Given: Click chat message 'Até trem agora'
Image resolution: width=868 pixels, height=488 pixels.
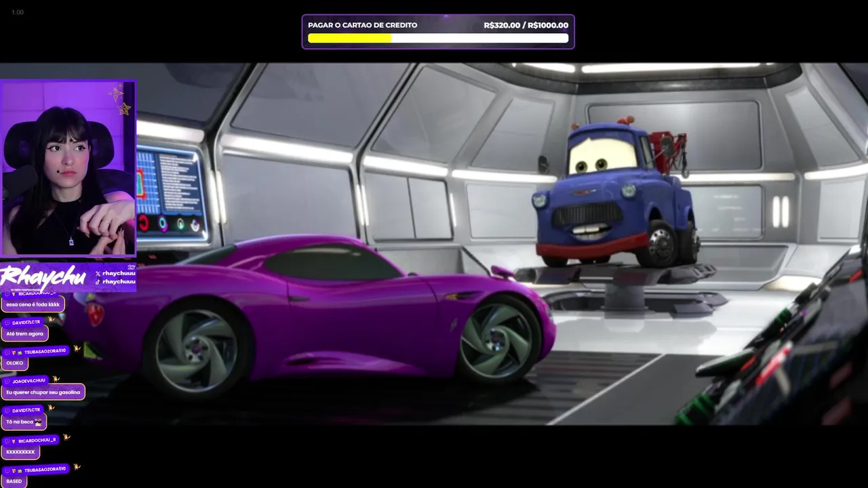Looking at the screenshot, I should pyautogui.click(x=24, y=333).
